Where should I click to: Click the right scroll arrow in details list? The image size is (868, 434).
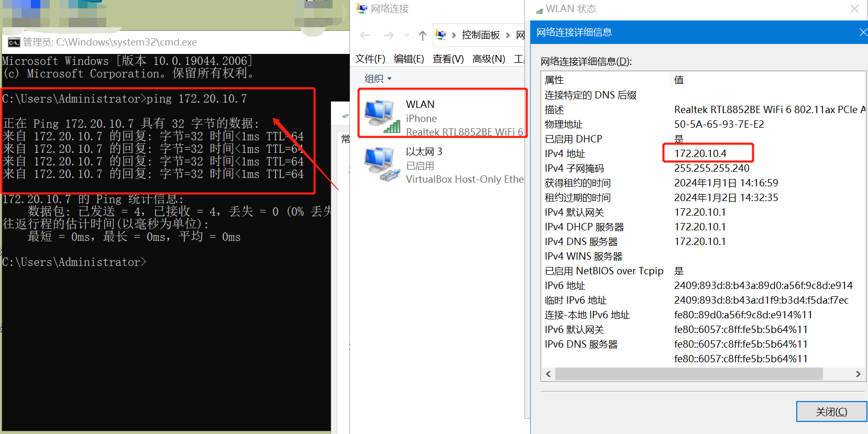click(858, 374)
